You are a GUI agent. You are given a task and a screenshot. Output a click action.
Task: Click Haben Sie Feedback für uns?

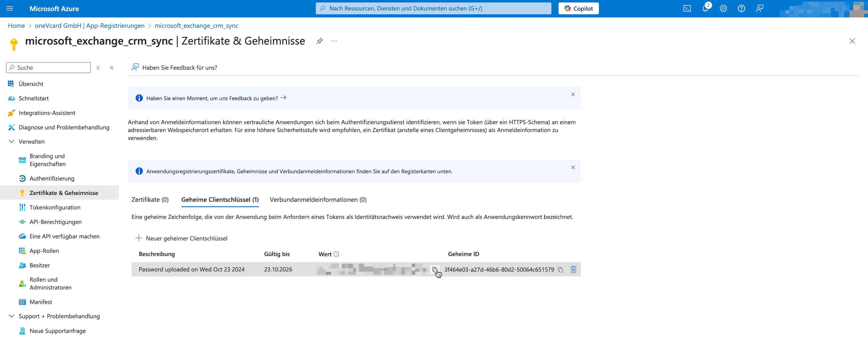174,68
